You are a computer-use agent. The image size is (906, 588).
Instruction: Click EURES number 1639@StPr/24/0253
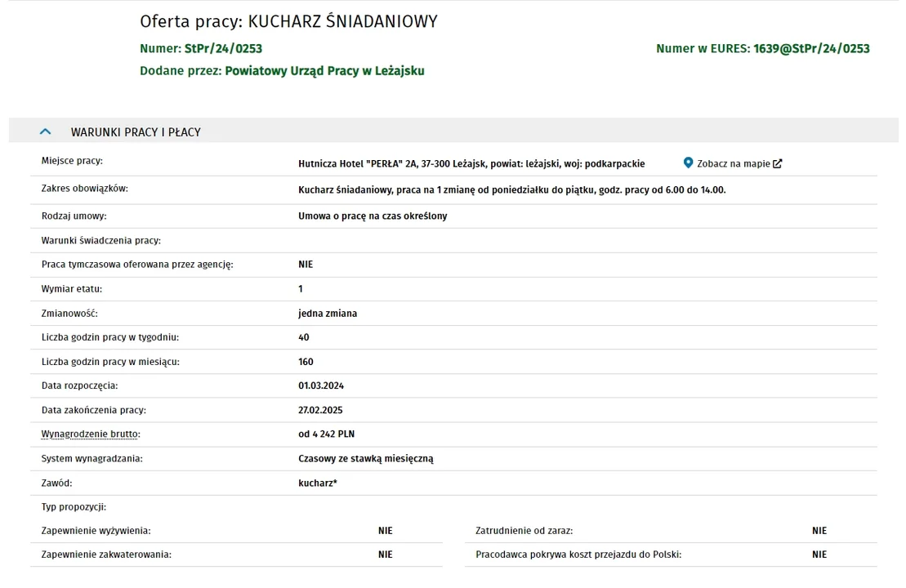(811, 48)
